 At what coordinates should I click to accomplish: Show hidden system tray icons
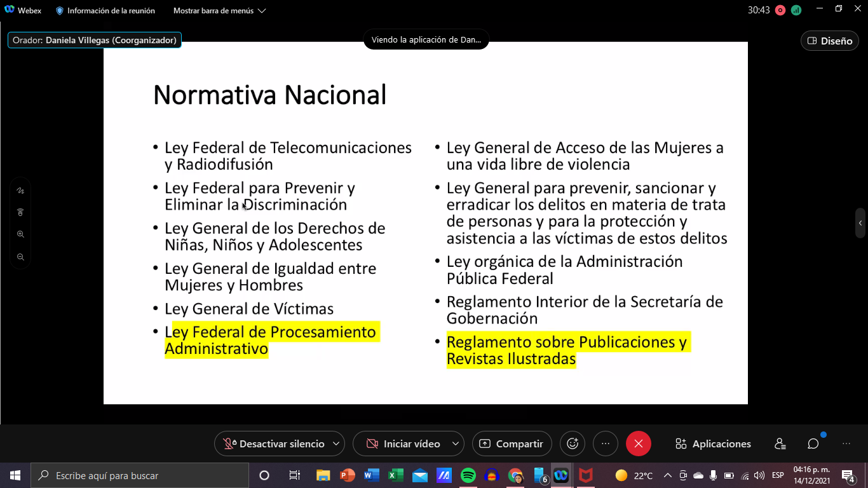pos(668,475)
